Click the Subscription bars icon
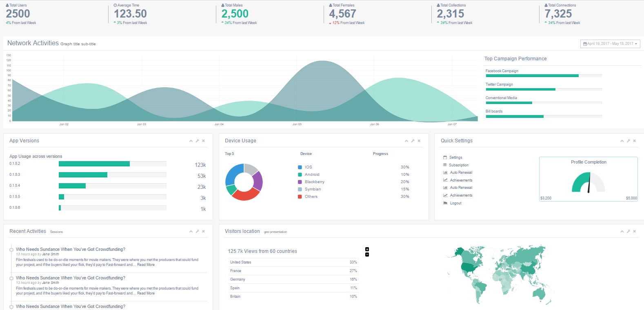Screen dimensions: 644x310 pyautogui.click(x=445, y=165)
